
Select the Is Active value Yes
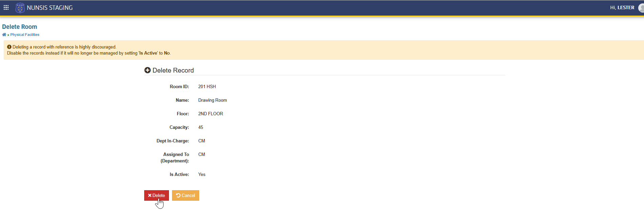point(202,174)
